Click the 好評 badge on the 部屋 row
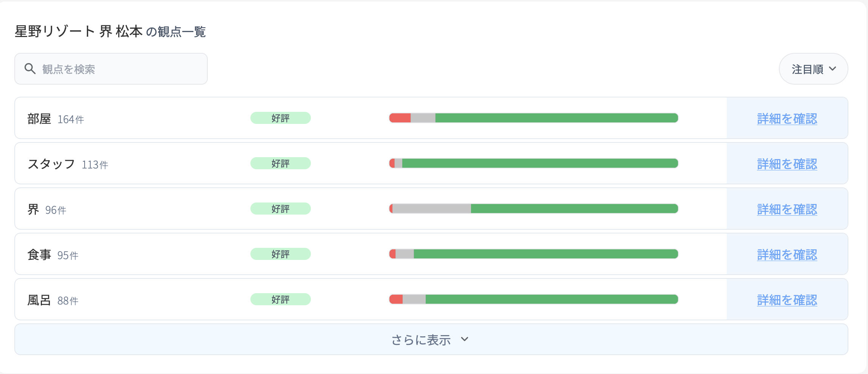 [280, 118]
